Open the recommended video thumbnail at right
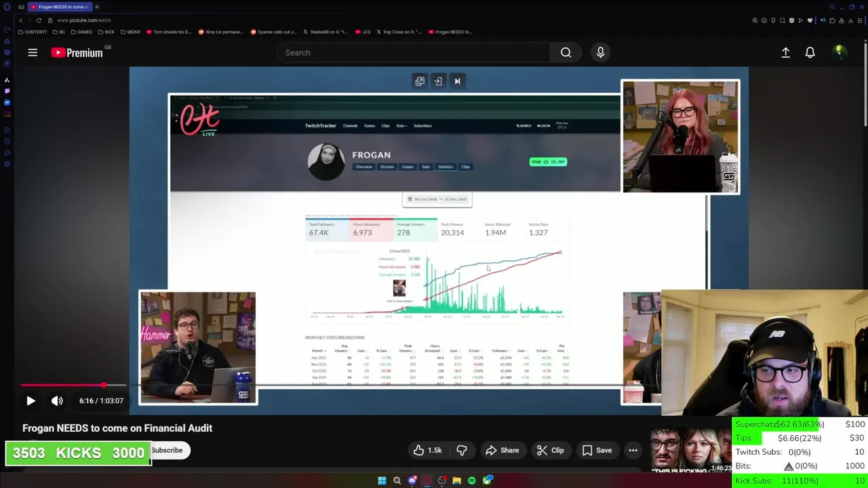Screen dimensions: 868x488 click(x=690, y=450)
